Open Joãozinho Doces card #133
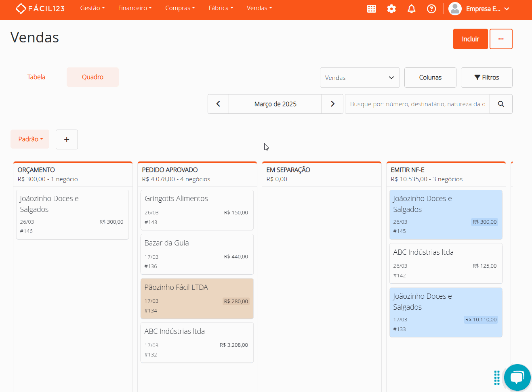The height and width of the screenshot is (392, 532). click(x=446, y=312)
